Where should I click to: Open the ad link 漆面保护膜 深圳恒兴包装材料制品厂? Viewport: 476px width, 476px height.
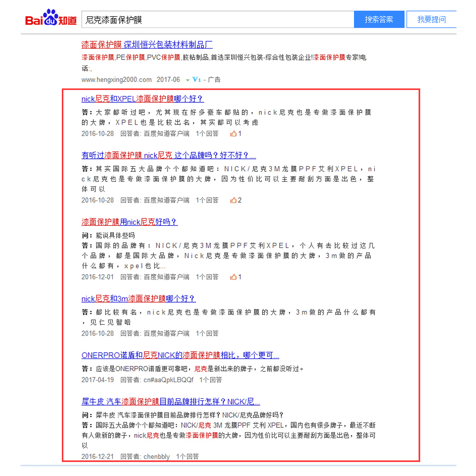pyautogui.click(x=147, y=45)
